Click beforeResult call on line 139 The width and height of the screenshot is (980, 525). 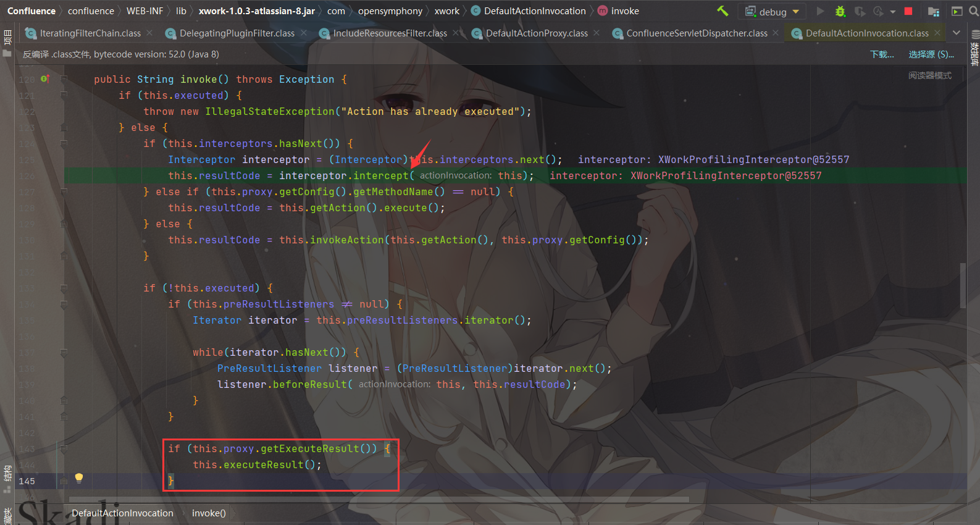point(309,384)
